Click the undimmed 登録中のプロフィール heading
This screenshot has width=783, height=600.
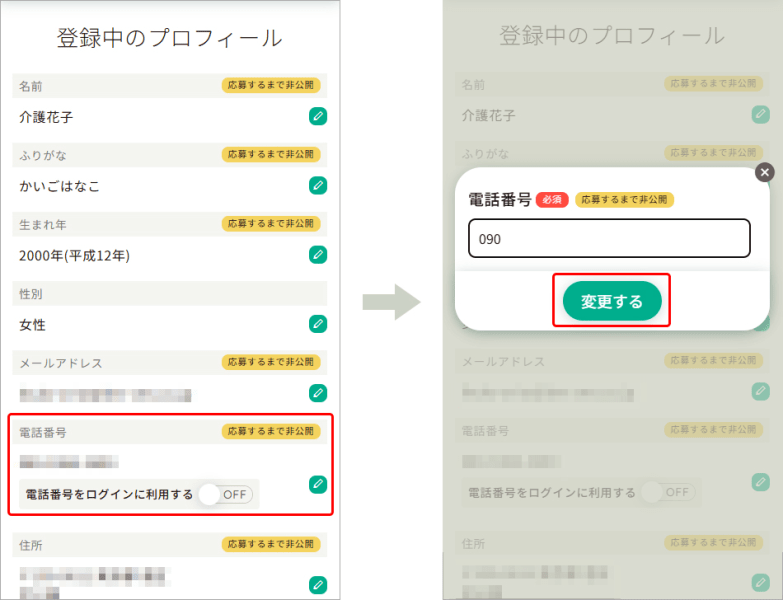[170, 38]
